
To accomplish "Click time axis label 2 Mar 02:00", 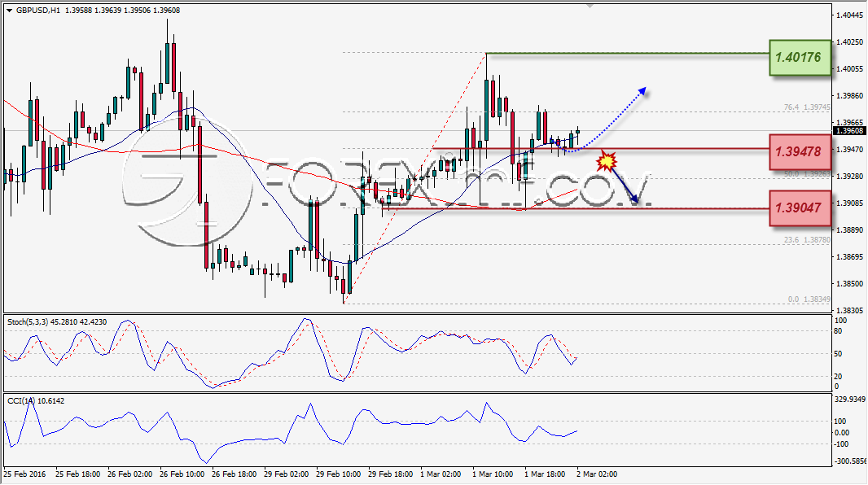I will click(x=597, y=474).
